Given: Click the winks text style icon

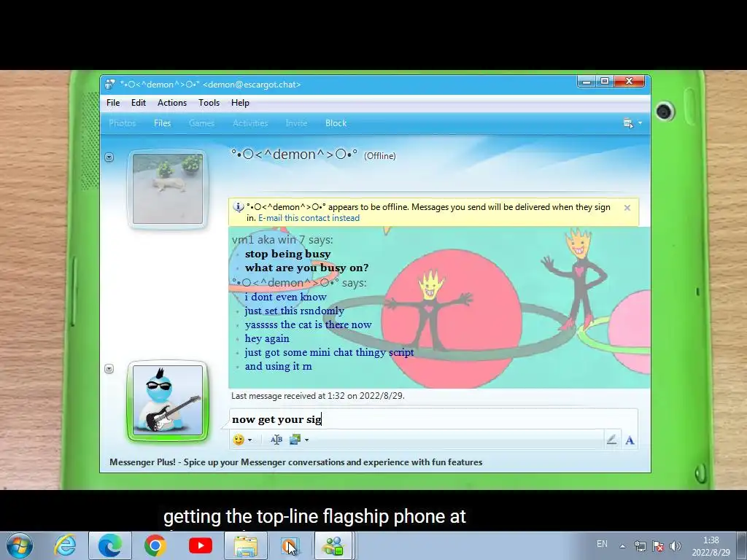Looking at the screenshot, I should click(276, 440).
